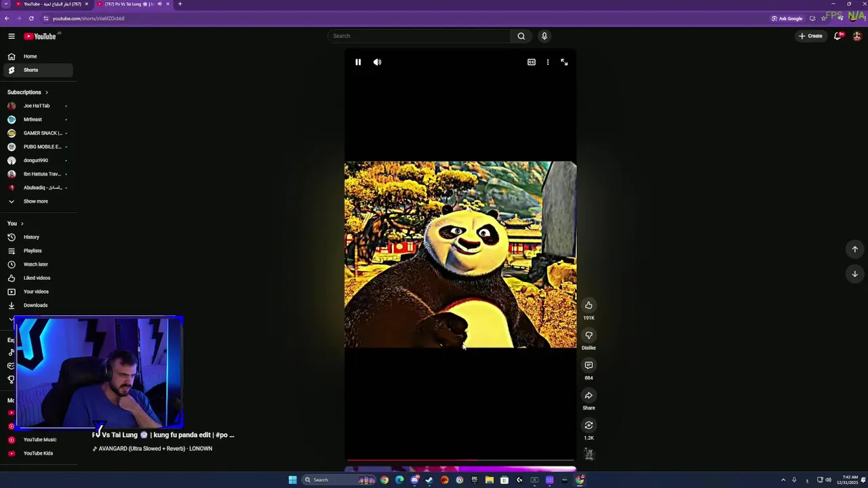Click the Ask Google button
This screenshot has height=488, width=868.
point(787,18)
